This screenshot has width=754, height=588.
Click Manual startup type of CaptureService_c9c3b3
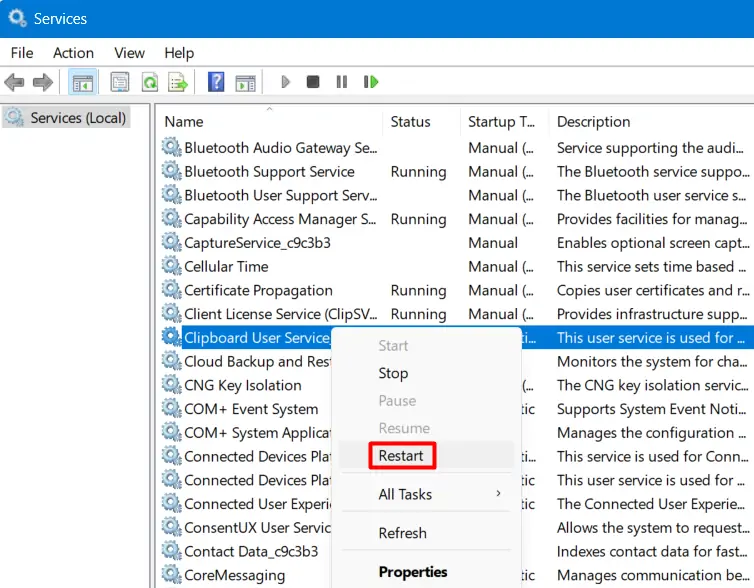pos(493,243)
